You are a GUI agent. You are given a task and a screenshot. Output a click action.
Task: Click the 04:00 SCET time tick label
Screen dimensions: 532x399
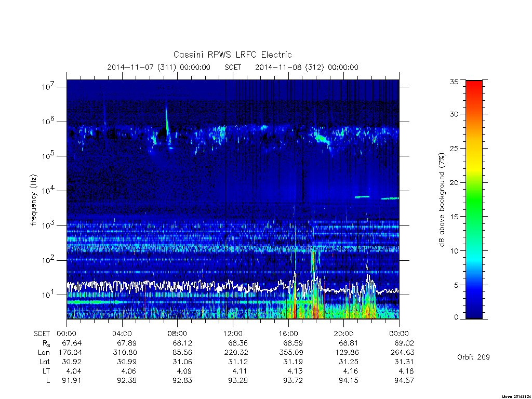pyautogui.click(x=122, y=334)
